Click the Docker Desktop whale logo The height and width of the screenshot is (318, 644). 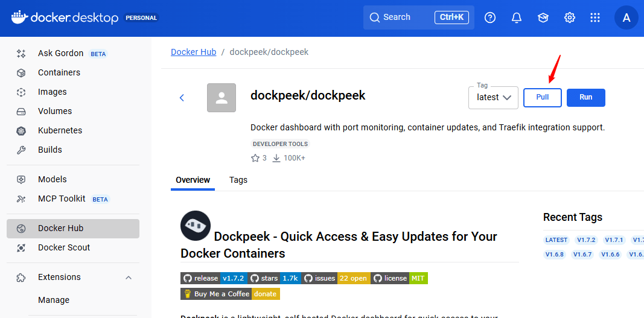pyautogui.click(x=20, y=17)
